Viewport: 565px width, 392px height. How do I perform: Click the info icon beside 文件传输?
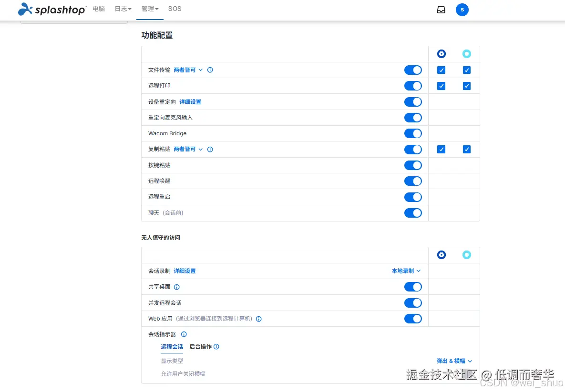tap(210, 70)
